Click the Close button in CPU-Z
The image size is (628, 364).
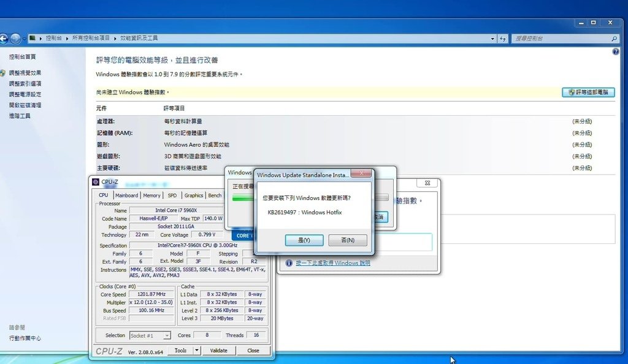pos(253,351)
